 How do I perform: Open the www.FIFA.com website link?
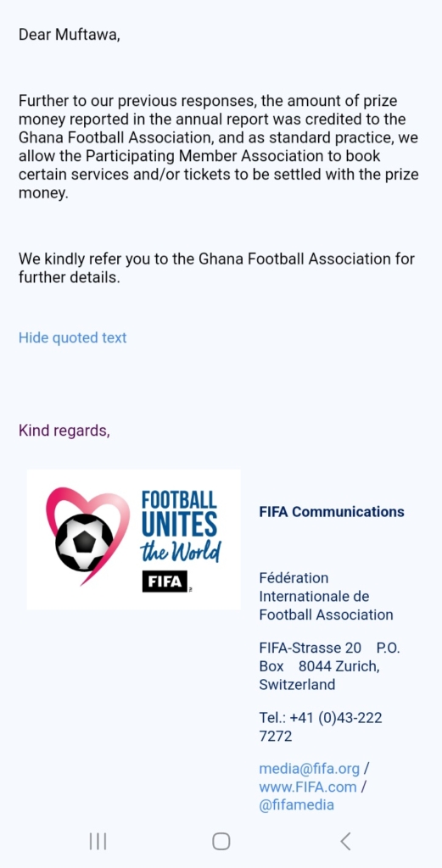(x=307, y=787)
